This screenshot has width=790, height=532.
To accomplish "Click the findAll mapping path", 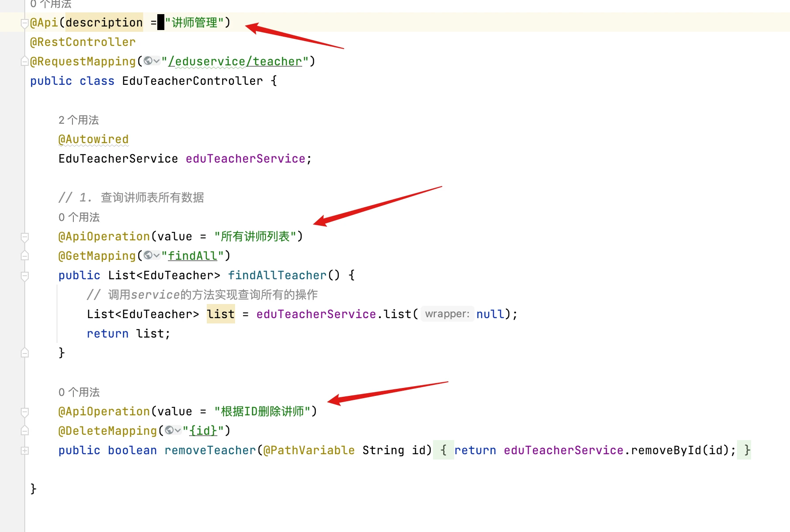I will [x=193, y=256].
